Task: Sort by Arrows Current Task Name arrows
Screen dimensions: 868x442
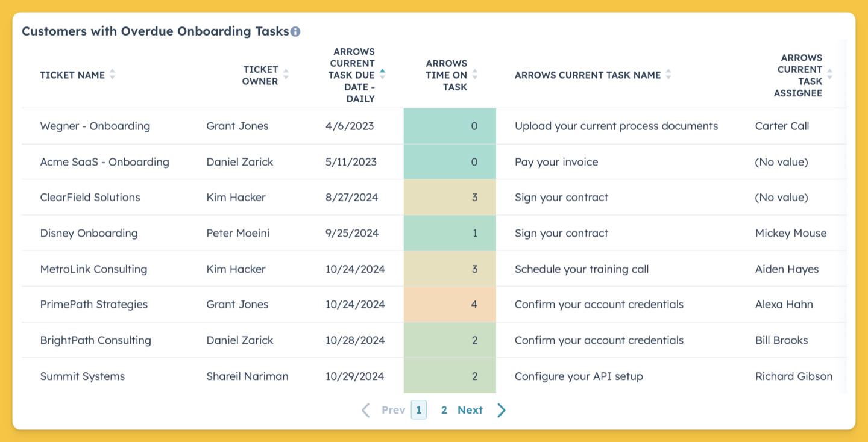Action: pyautogui.click(x=668, y=75)
